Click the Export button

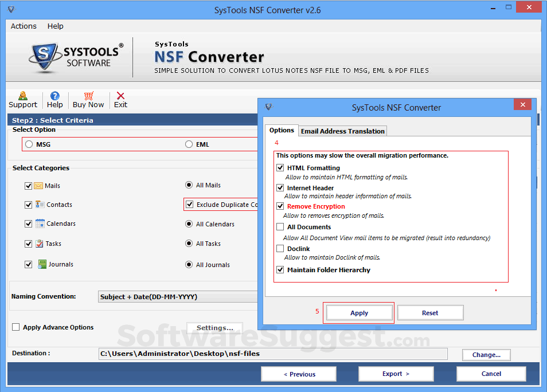point(396,374)
